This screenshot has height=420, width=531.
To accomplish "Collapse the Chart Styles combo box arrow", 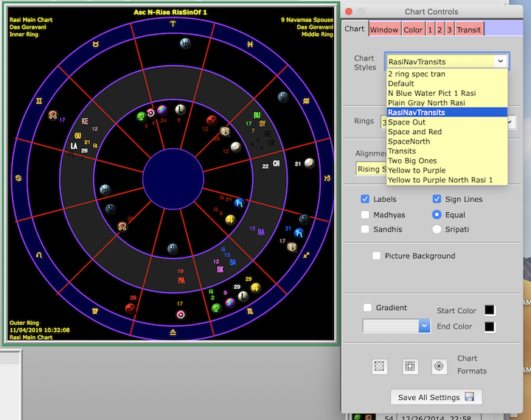I will (501, 62).
